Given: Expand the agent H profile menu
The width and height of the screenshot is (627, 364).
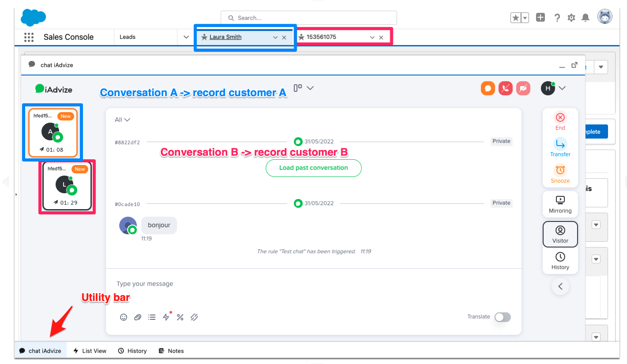Looking at the screenshot, I should click(x=562, y=88).
